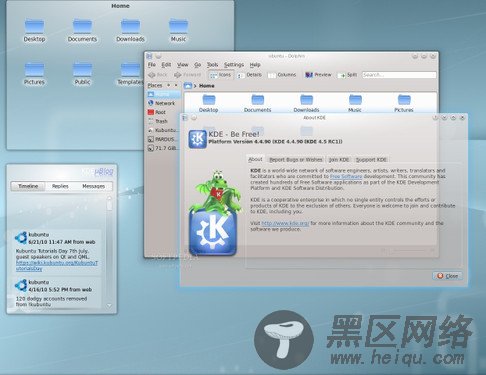Open the Settings menu in Dolphin
Image resolution: width=486 pixels, height=375 pixels.
point(234,65)
